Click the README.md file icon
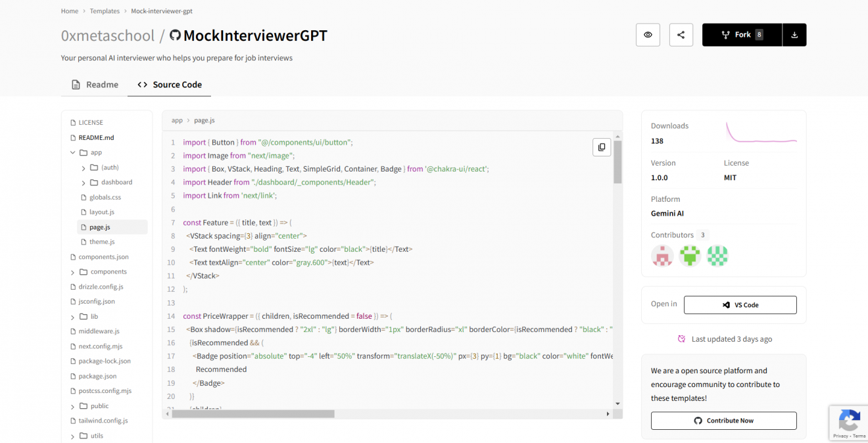 (73, 137)
